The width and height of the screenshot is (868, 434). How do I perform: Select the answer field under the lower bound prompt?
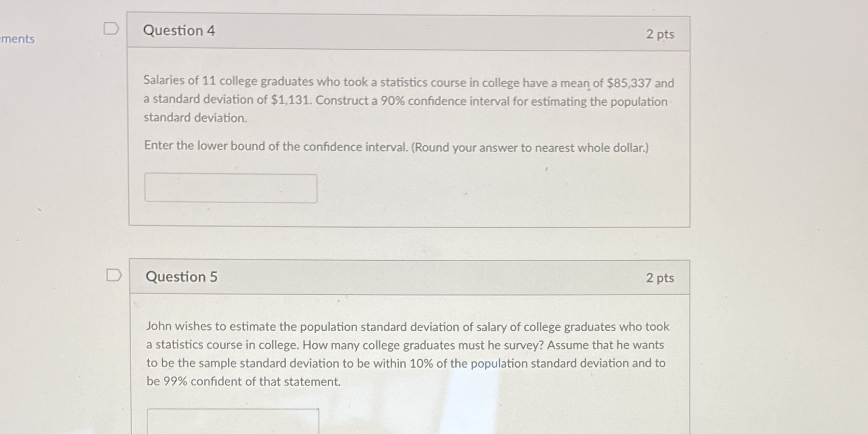pos(231,188)
